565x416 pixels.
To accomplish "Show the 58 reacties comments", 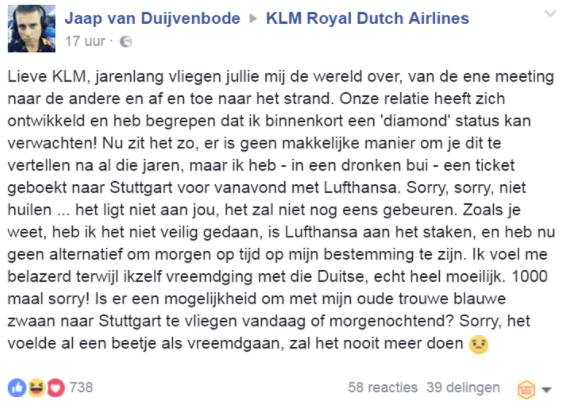I will (x=383, y=388).
